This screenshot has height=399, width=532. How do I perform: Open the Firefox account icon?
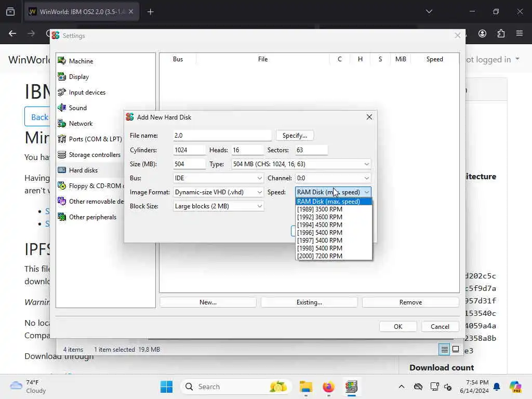point(482,33)
